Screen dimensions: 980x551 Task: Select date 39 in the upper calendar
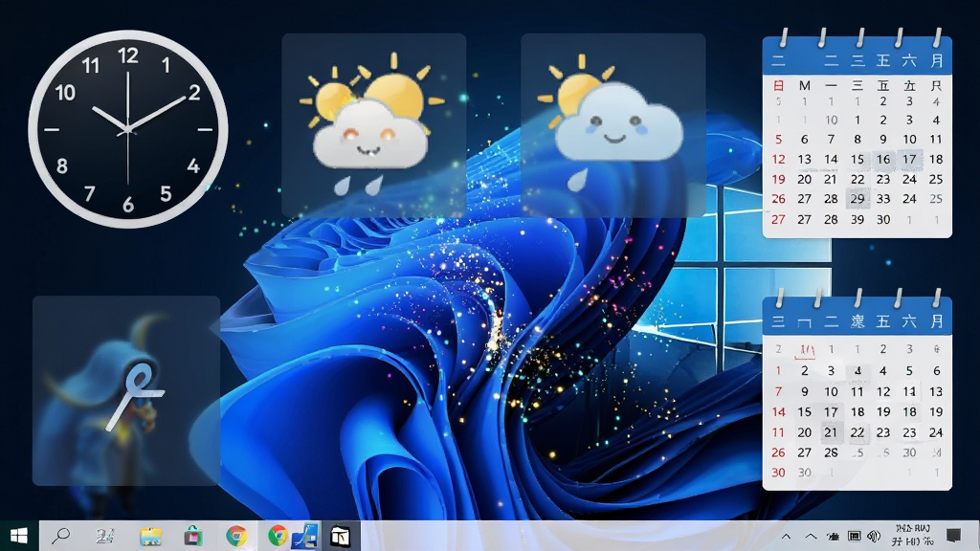[x=857, y=219]
